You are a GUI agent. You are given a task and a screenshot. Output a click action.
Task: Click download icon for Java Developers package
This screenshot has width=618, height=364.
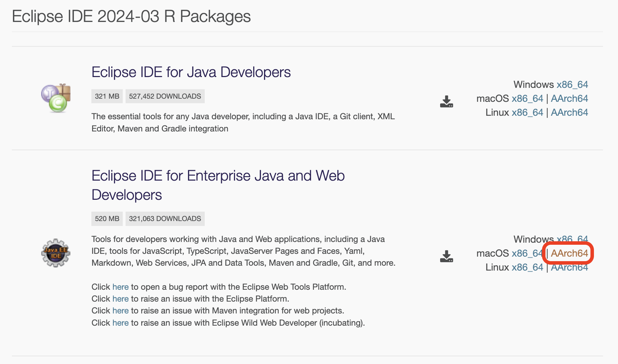(x=446, y=101)
